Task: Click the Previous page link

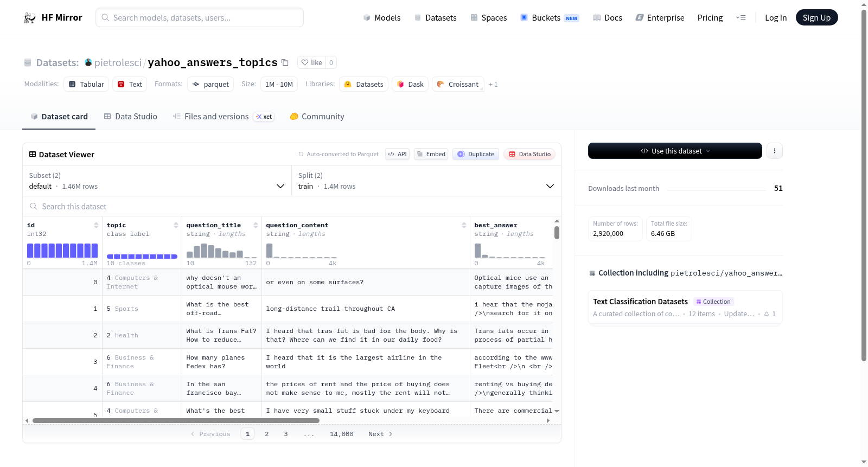Action: click(210, 434)
